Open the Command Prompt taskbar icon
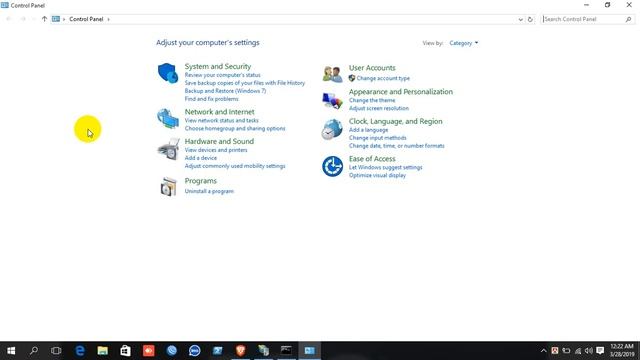Image resolution: width=640 pixels, height=360 pixels. 286,351
